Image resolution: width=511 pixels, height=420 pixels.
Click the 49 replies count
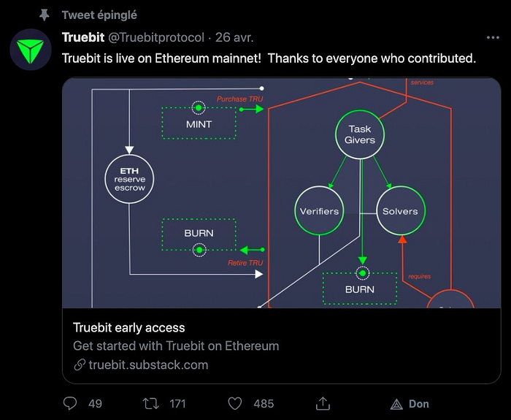pyautogui.click(x=95, y=404)
